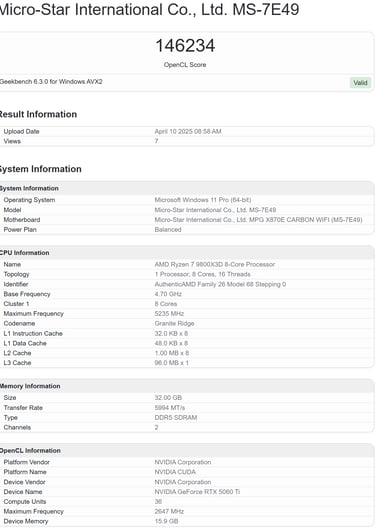Click the page title Micro-Star International MS-7E49

(149, 9)
